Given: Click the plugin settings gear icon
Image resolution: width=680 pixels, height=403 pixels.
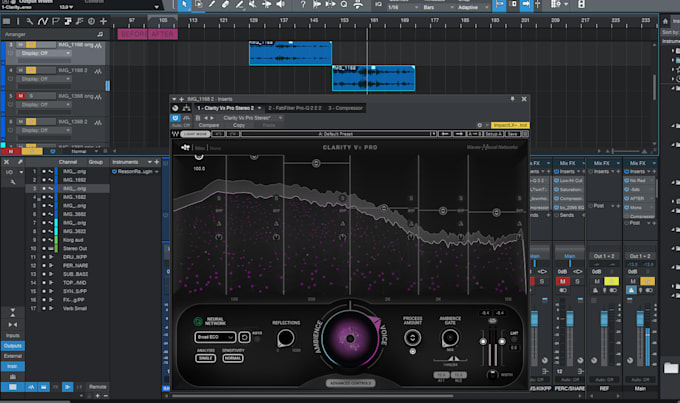Looking at the screenshot, I should (480, 125).
